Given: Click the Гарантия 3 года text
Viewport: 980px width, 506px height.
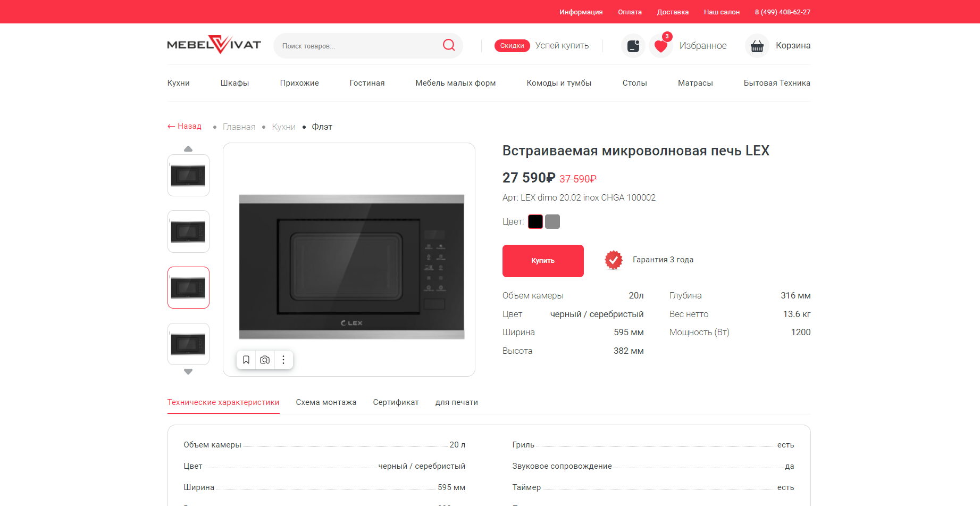Looking at the screenshot, I should click(x=663, y=260).
